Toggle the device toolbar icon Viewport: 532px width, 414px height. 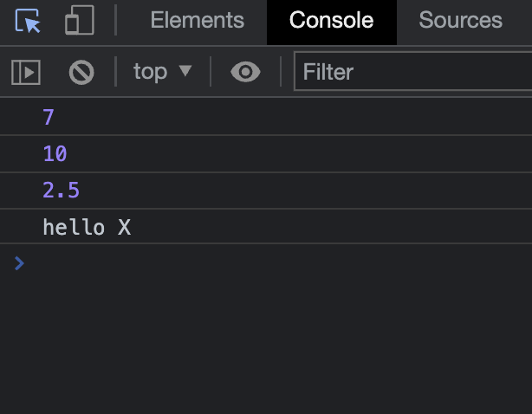point(79,21)
